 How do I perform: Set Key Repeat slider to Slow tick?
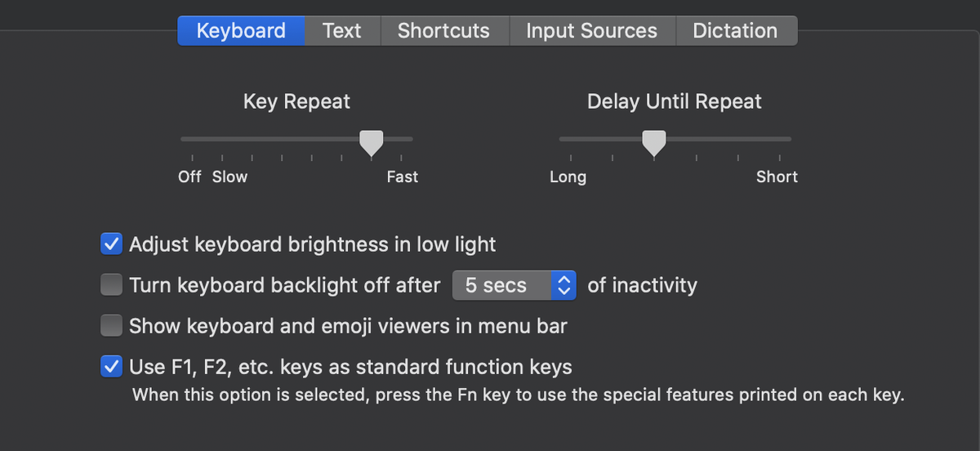222,140
